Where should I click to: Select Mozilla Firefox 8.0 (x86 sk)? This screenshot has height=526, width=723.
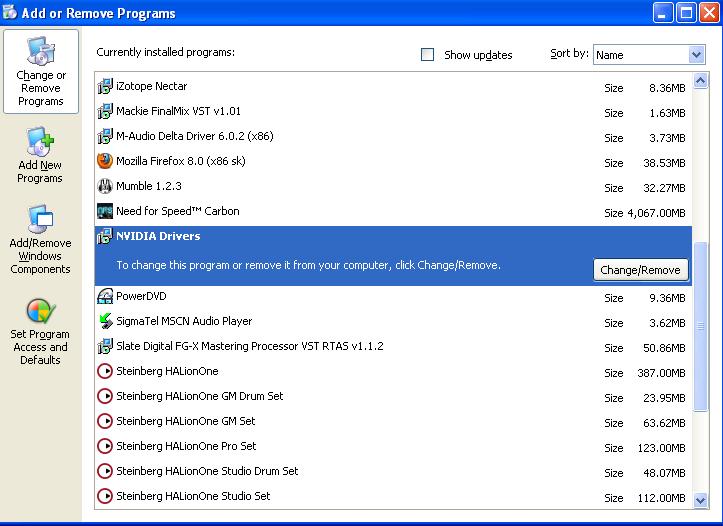tap(393, 161)
